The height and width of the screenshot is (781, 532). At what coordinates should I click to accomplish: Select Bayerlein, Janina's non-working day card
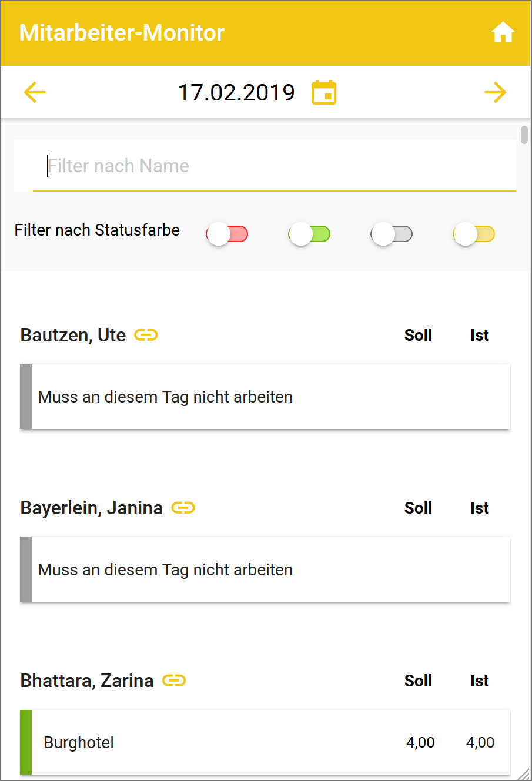pyautogui.click(x=265, y=569)
